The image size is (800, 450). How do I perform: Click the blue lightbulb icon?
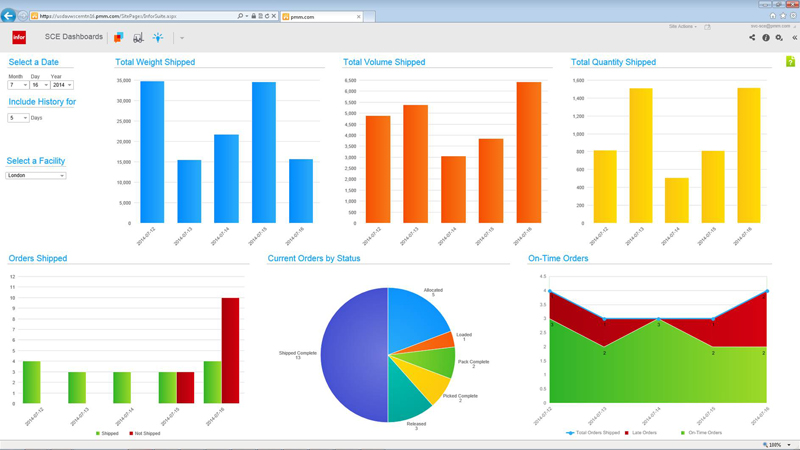click(158, 38)
